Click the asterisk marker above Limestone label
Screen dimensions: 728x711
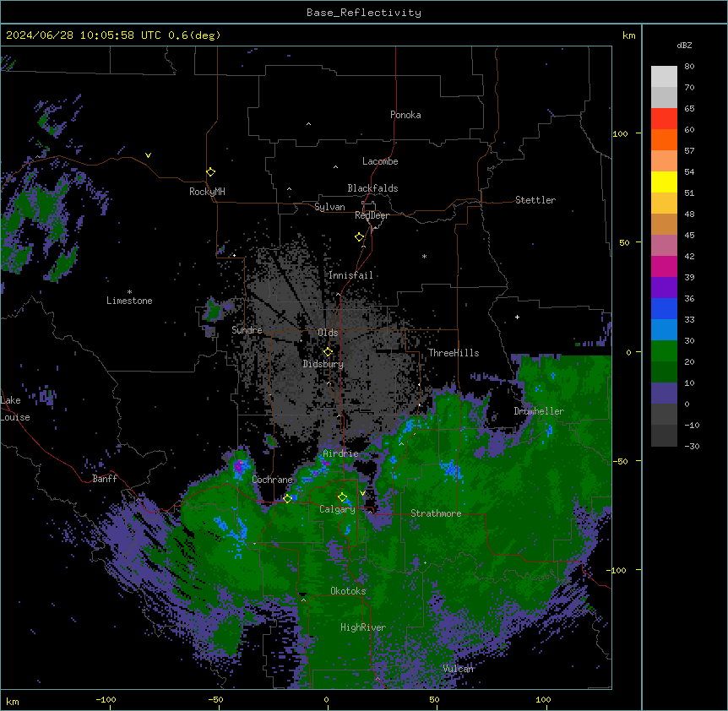129,291
